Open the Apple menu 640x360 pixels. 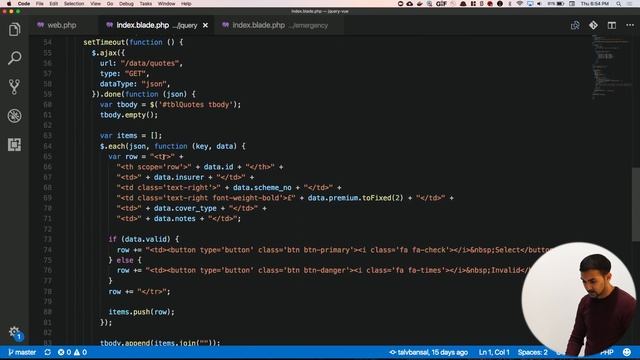click(9, 4)
